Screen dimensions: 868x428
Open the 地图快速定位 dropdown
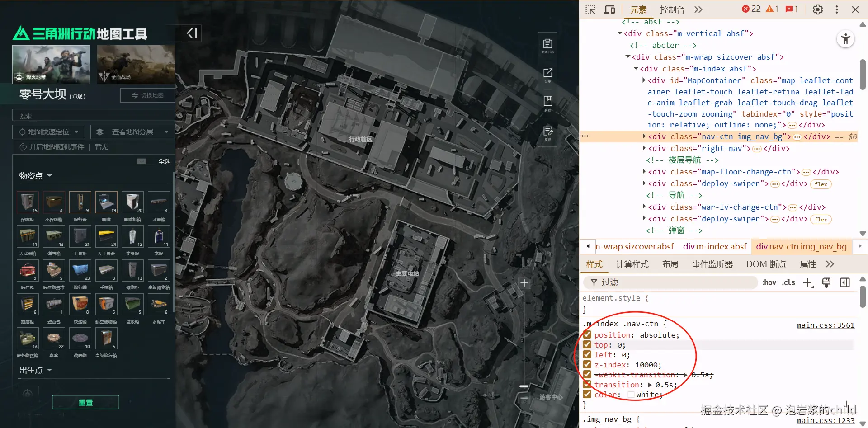(x=48, y=132)
